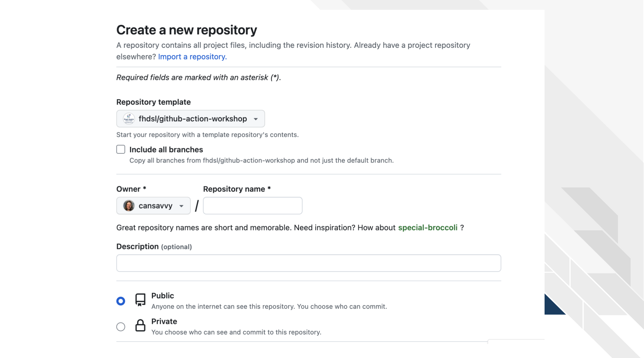
Task: Click 'Start your repository with a template' hint
Action: pos(207,135)
